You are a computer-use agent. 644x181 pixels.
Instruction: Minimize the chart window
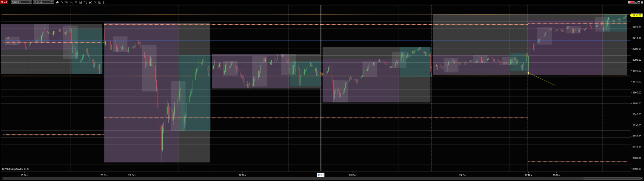coord(636,2)
